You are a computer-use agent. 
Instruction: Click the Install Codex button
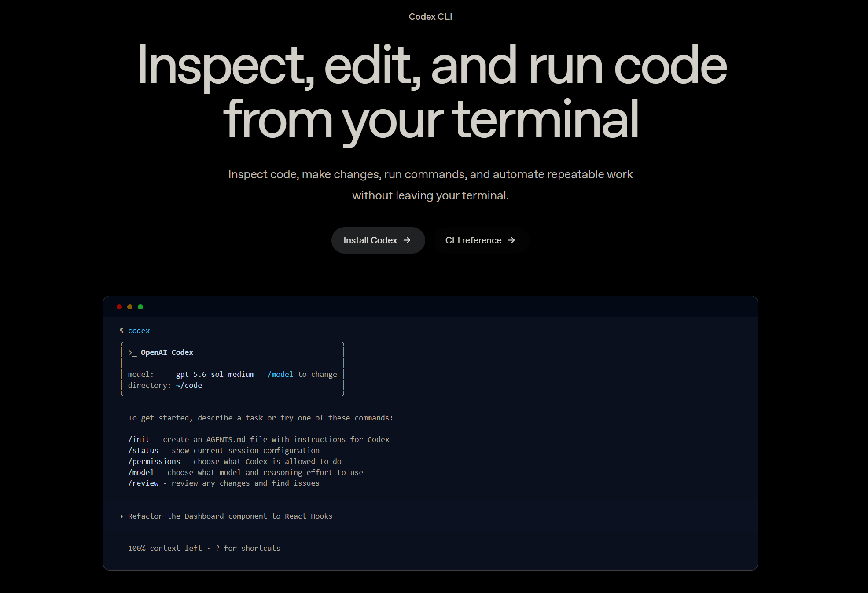[x=378, y=240]
